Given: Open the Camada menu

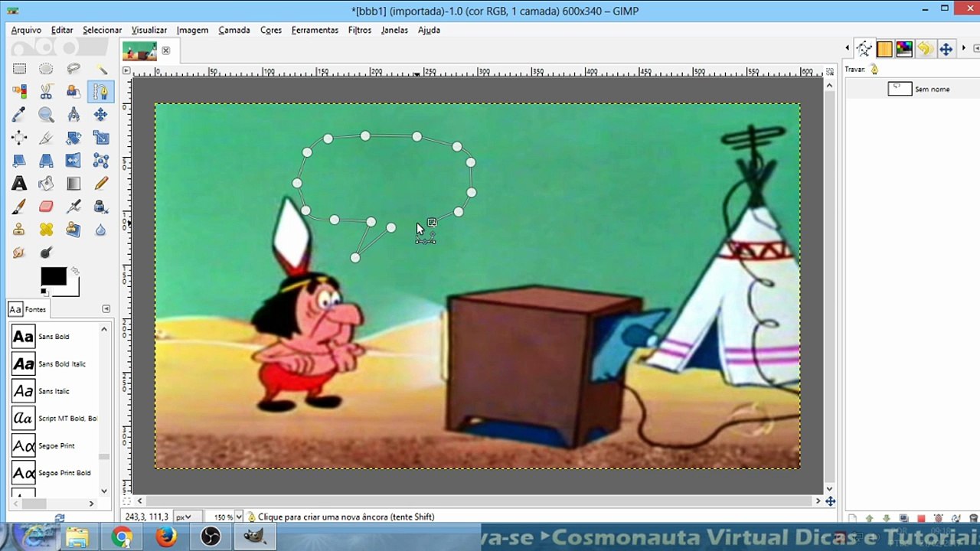Looking at the screenshot, I should (234, 30).
